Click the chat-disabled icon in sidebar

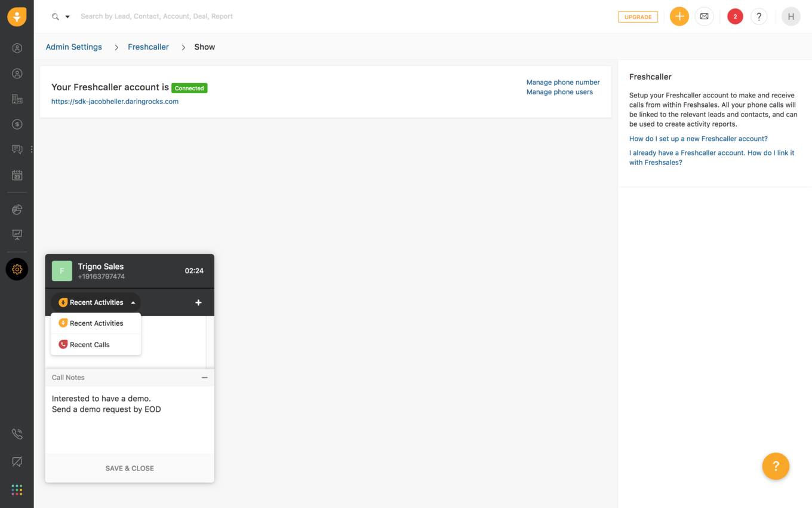click(x=17, y=462)
